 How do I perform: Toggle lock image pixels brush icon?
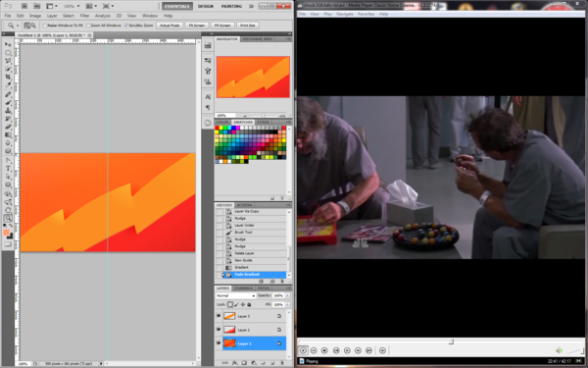click(236, 304)
